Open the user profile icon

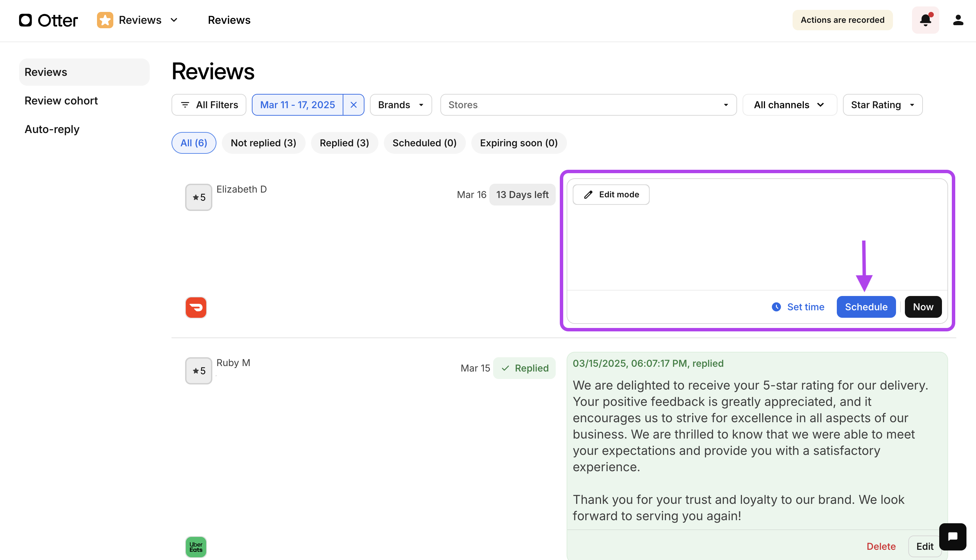[x=958, y=20]
